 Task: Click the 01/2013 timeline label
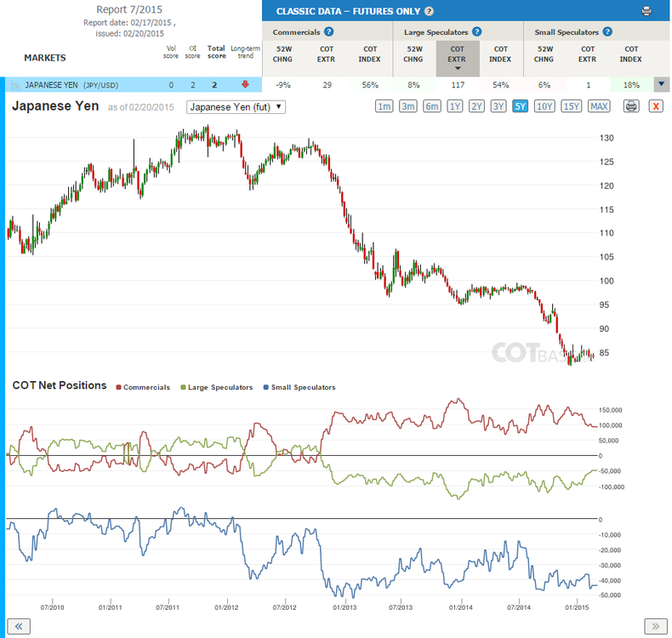[x=345, y=607]
